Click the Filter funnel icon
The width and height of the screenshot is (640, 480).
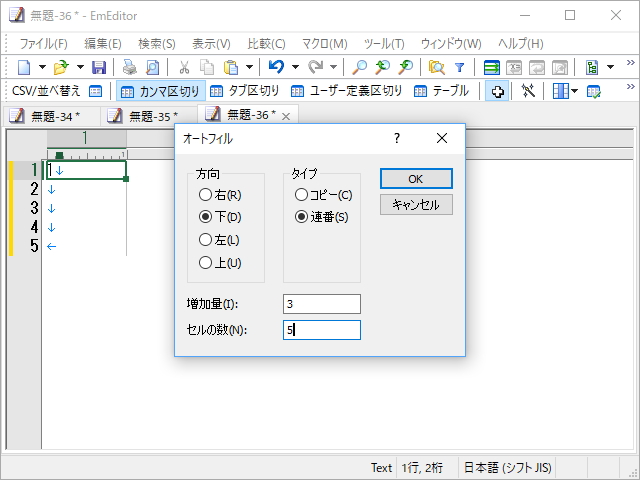460,67
